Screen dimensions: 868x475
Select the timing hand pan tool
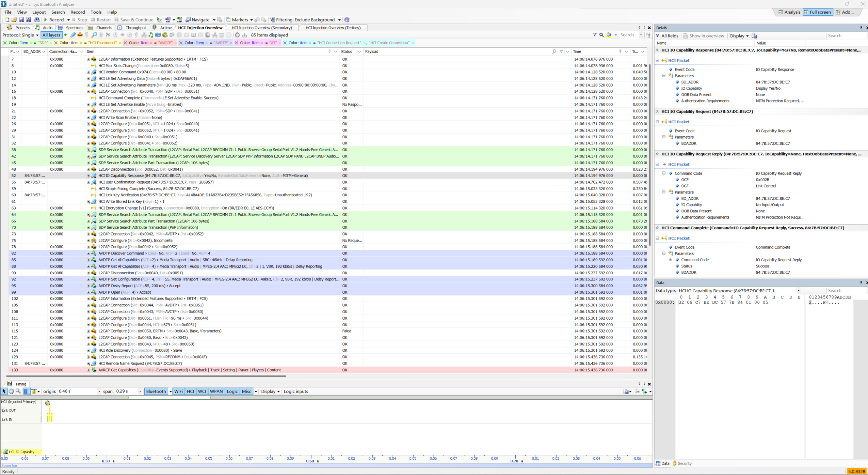click(11, 391)
